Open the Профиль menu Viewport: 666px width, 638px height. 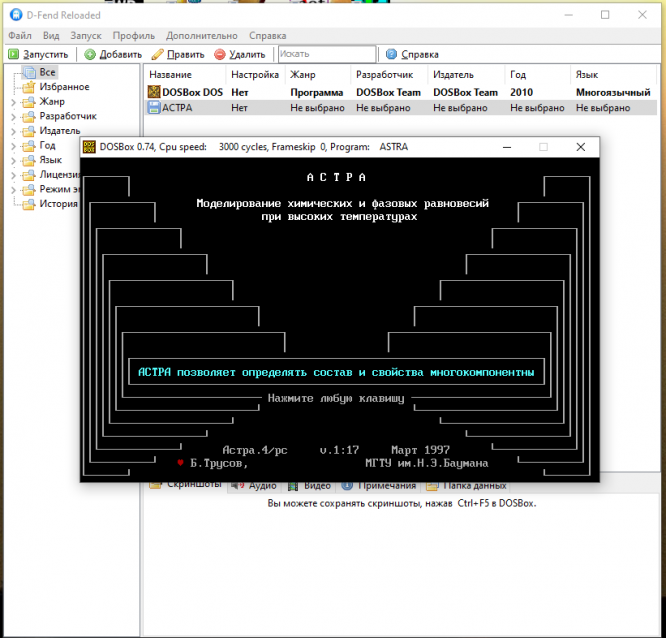(x=128, y=35)
